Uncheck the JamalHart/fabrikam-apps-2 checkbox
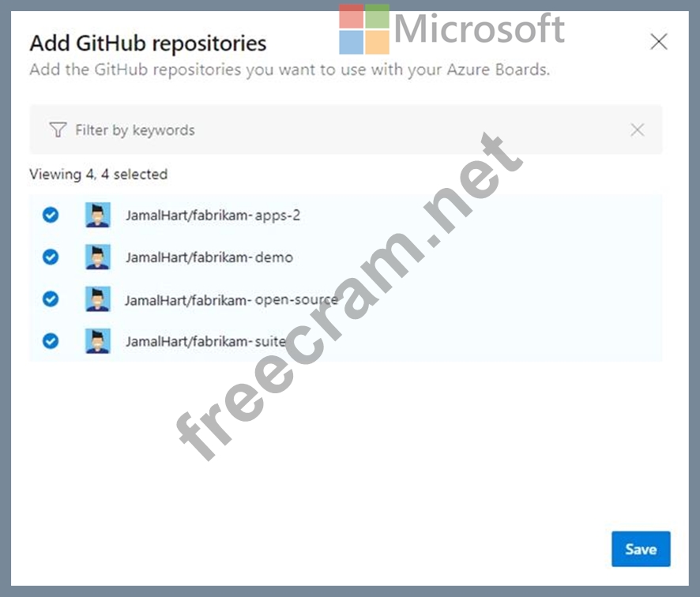The image size is (700, 597). (x=51, y=215)
